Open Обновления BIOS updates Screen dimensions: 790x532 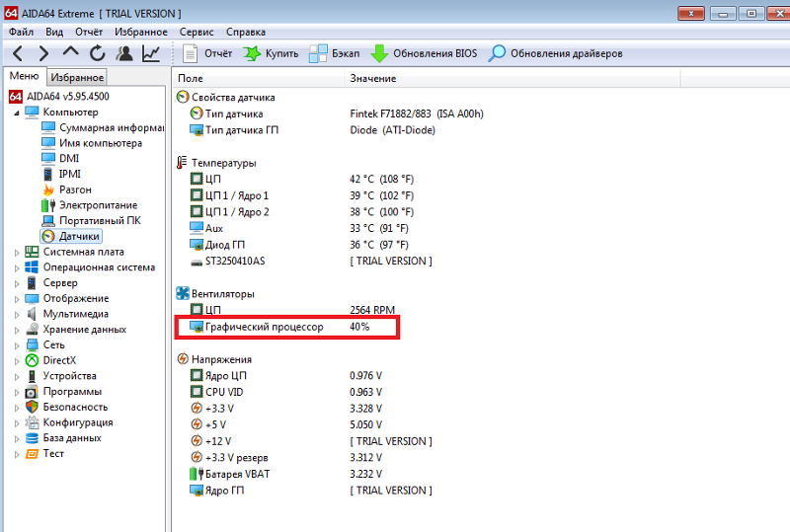(424, 53)
